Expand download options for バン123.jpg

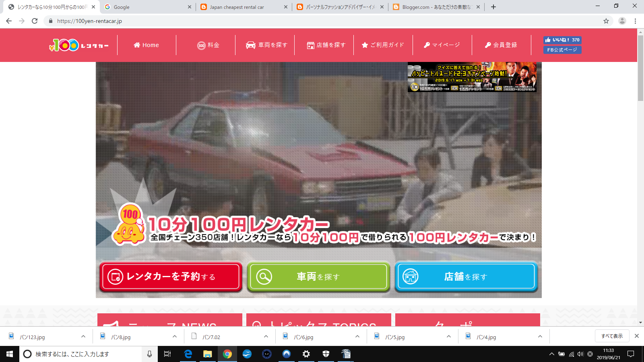pos(83,336)
